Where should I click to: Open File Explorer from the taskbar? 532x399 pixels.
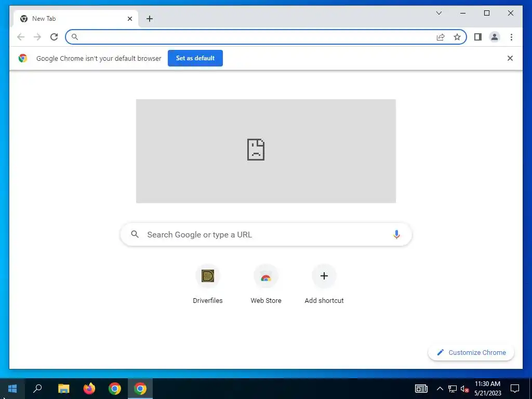pos(63,389)
